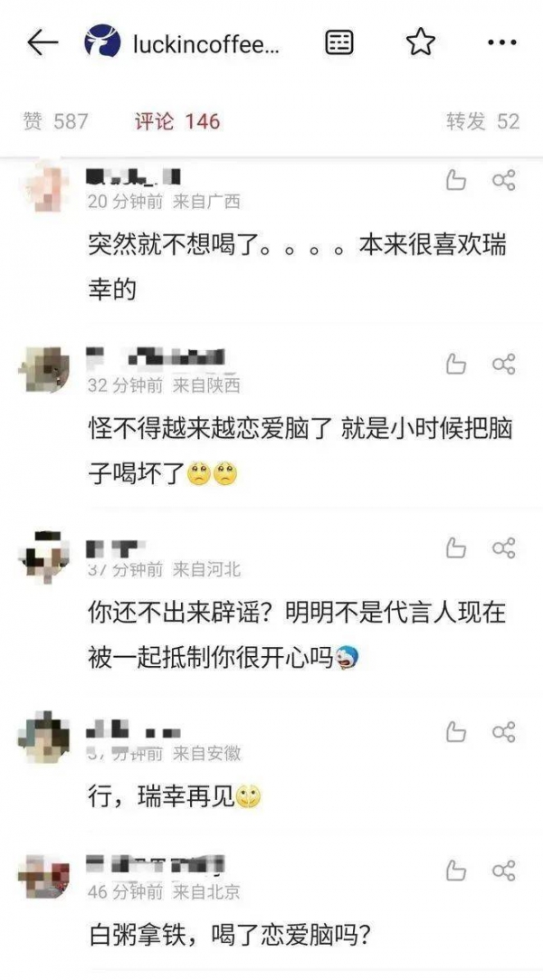The width and height of the screenshot is (543, 980).
Task: Open the luckincoffee deer logo avatar
Action: click(102, 43)
